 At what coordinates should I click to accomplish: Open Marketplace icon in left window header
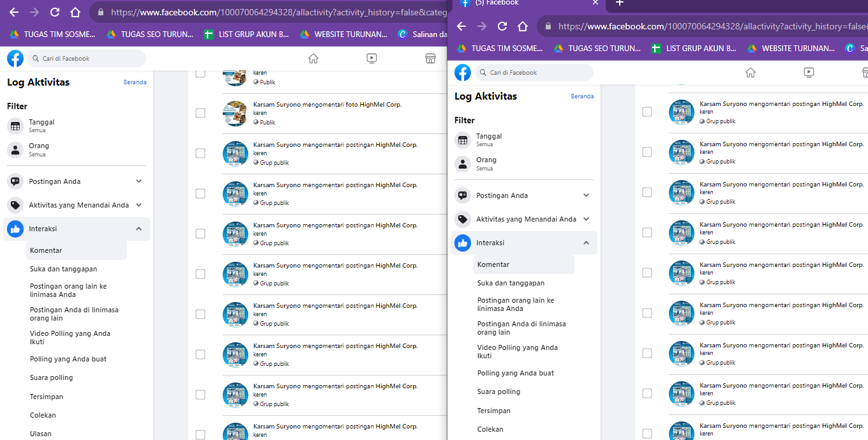[430, 59]
